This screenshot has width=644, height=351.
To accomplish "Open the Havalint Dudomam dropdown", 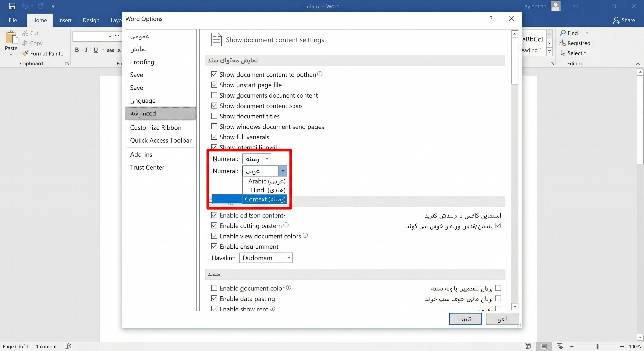I will pos(266,258).
